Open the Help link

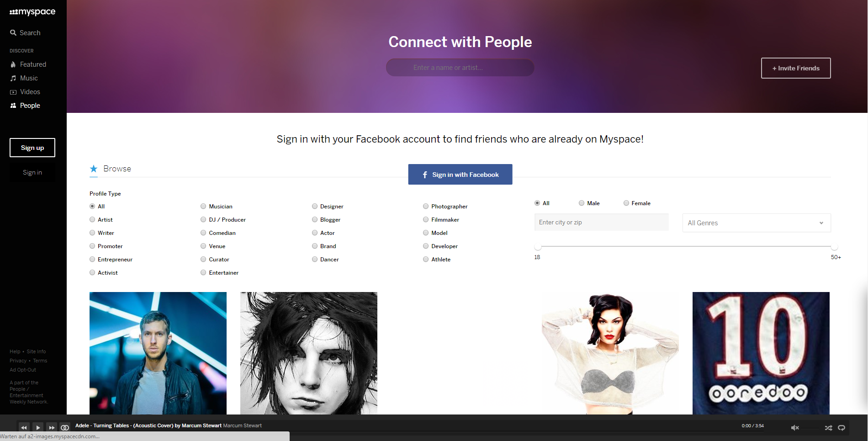15,351
